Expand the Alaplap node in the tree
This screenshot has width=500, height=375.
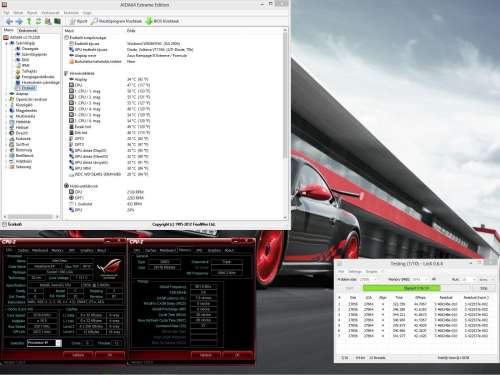(x=6, y=94)
